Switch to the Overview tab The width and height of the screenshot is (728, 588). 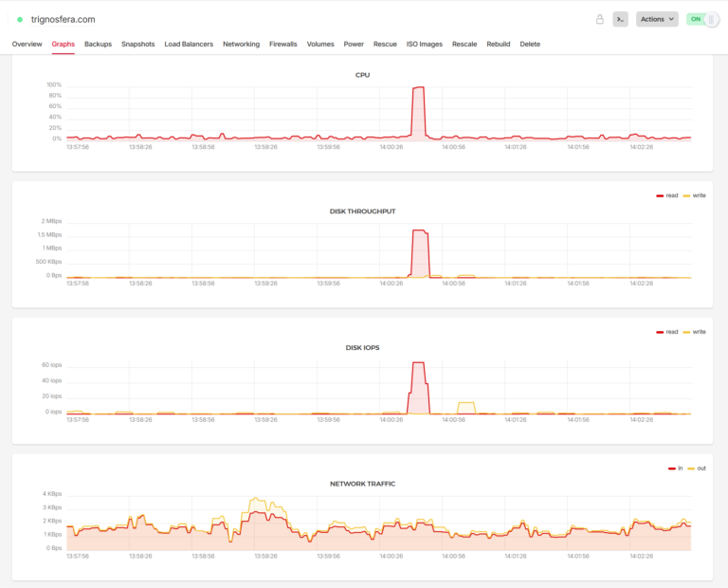coord(27,44)
